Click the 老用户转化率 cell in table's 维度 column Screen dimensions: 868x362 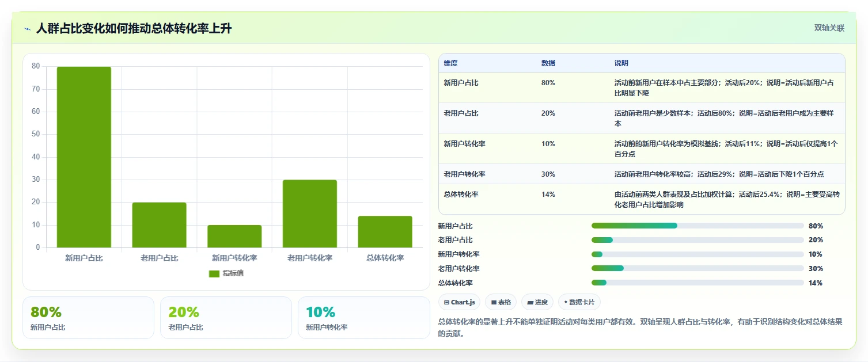(x=464, y=174)
